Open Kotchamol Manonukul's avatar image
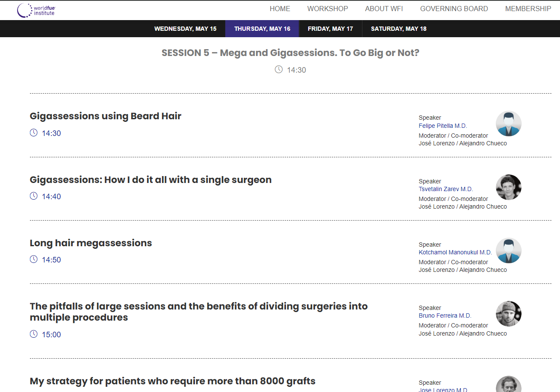The height and width of the screenshot is (392, 560). point(508,251)
